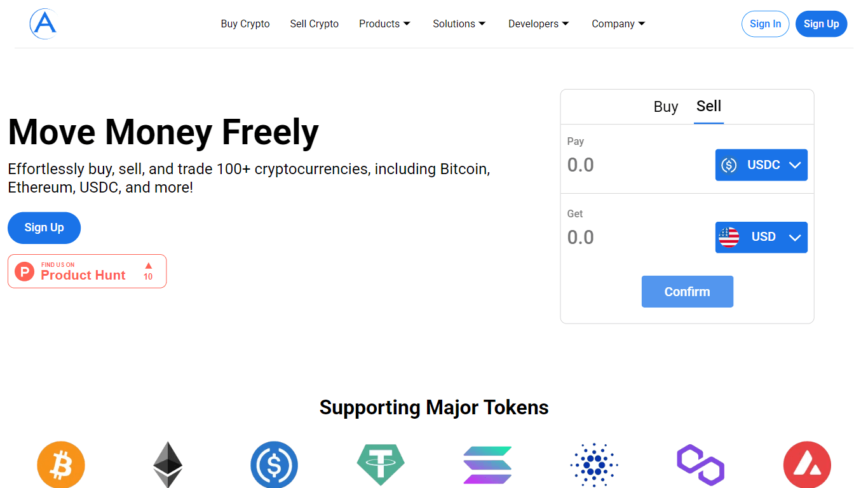
Task: Click the Confirm button
Action: [688, 292]
